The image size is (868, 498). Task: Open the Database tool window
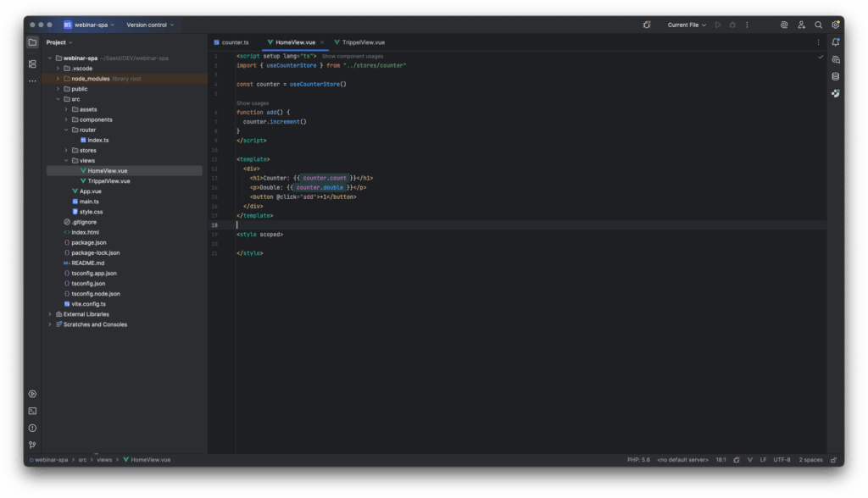pyautogui.click(x=836, y=76)
